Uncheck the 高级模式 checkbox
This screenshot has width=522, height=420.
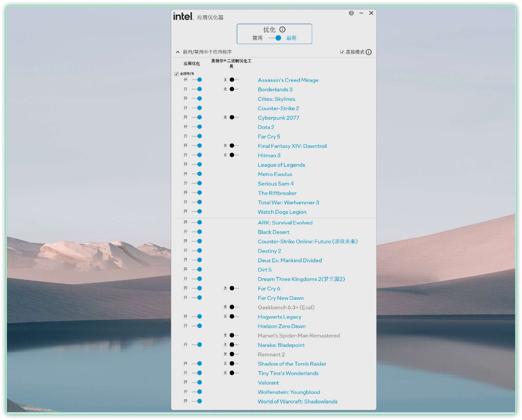click(342, 52)
